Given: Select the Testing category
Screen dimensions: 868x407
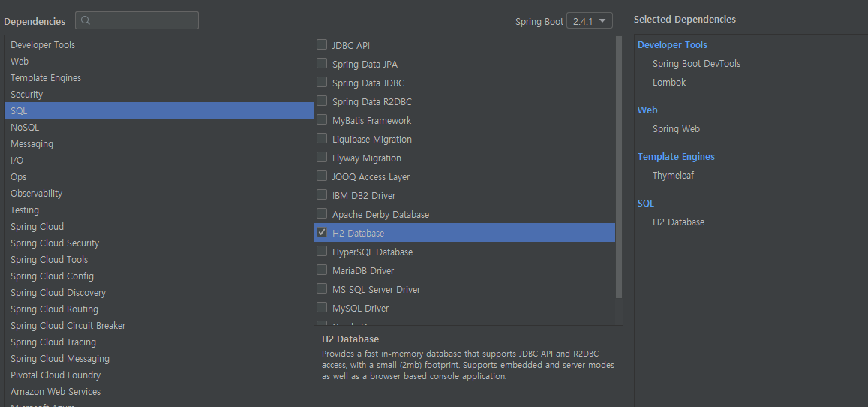Looking at the screenshot, I should click(x=159, y=210).
